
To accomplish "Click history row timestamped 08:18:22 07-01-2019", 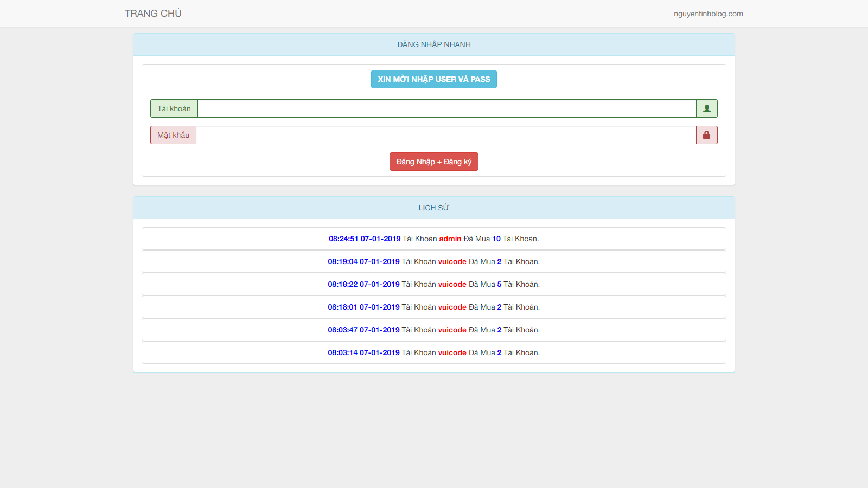I will click(x=434, y=284).
